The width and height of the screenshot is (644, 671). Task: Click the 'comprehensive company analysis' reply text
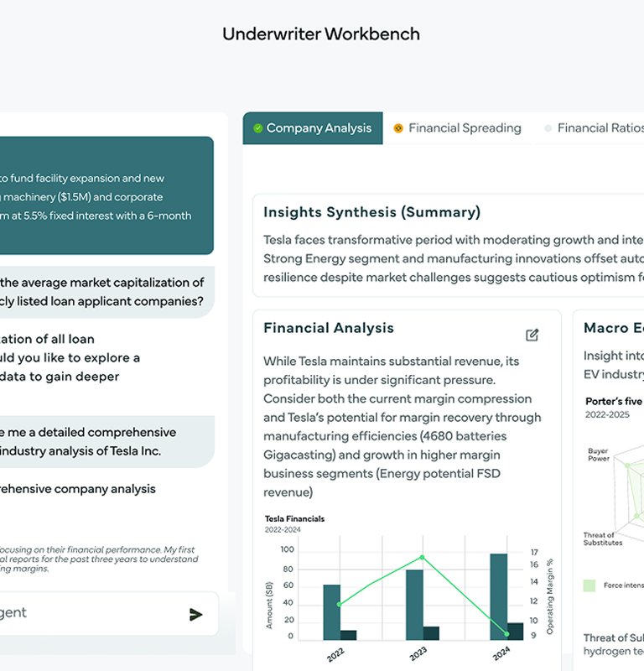[78, 489]
